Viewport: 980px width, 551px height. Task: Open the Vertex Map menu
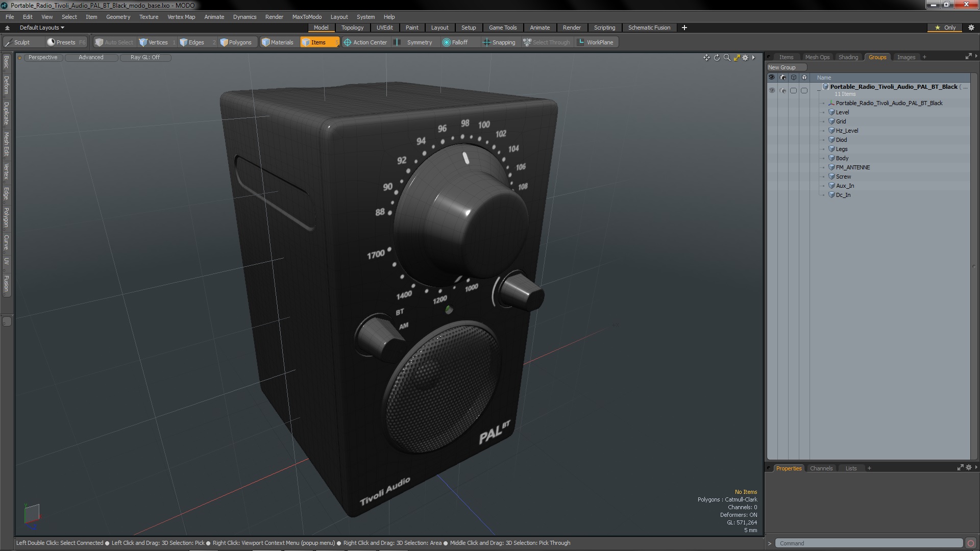181,17
